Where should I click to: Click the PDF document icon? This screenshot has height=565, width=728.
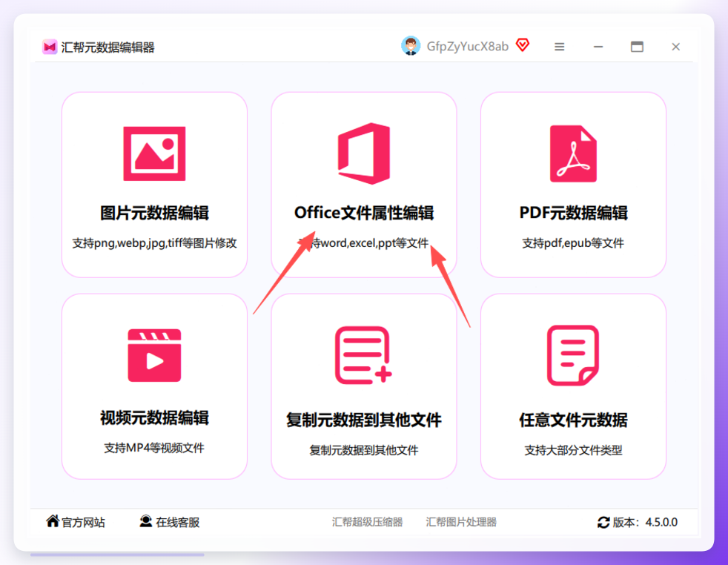point(573,153)
